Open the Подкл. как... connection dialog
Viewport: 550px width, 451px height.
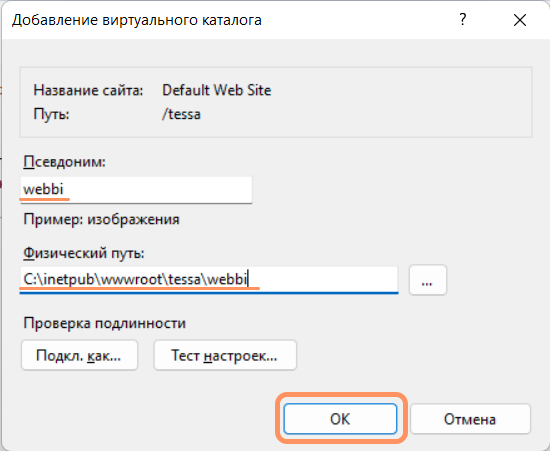79,355
